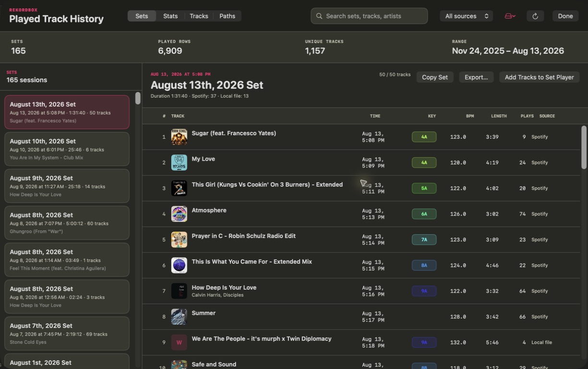Open the All sources dropdown

pos(466,16)
